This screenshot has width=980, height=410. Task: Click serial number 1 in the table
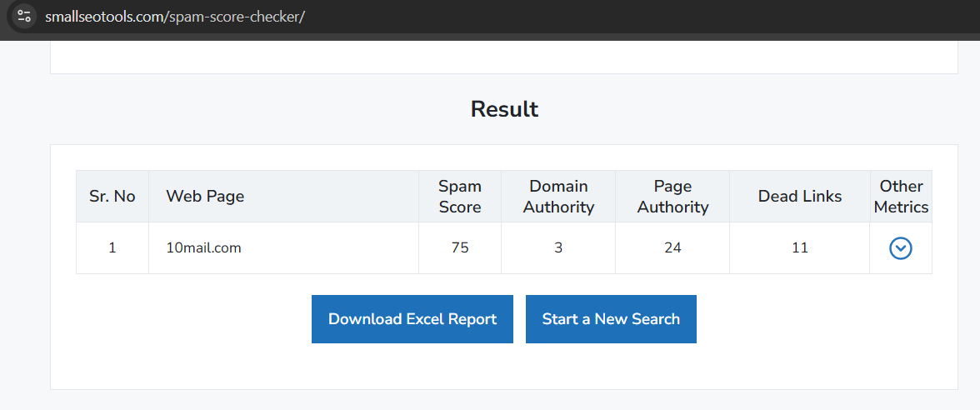coord(112,248)
